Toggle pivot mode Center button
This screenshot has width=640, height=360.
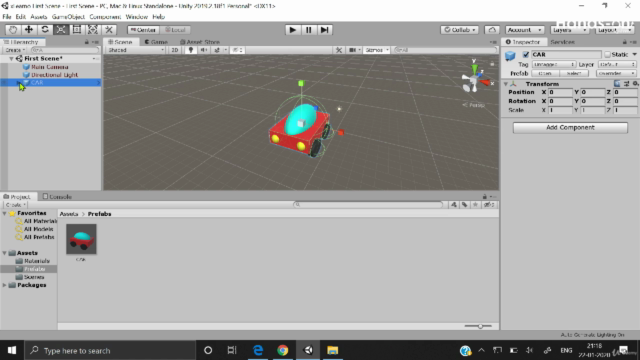pos(143,30)
